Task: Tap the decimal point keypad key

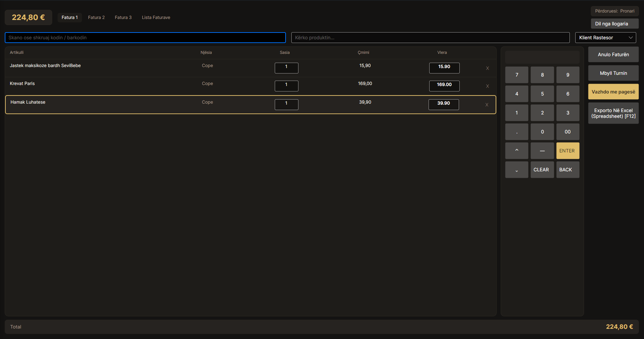Action: 517,132
